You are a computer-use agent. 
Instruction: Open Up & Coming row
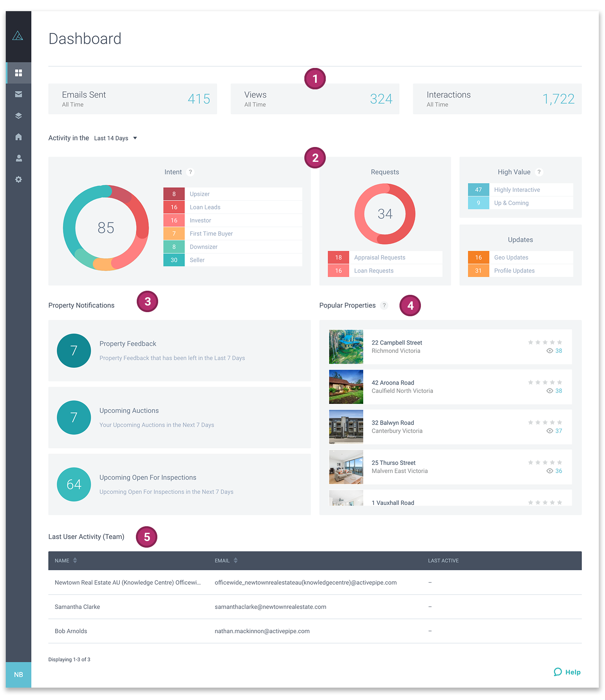pyautogui.click(x=521, y=203)
